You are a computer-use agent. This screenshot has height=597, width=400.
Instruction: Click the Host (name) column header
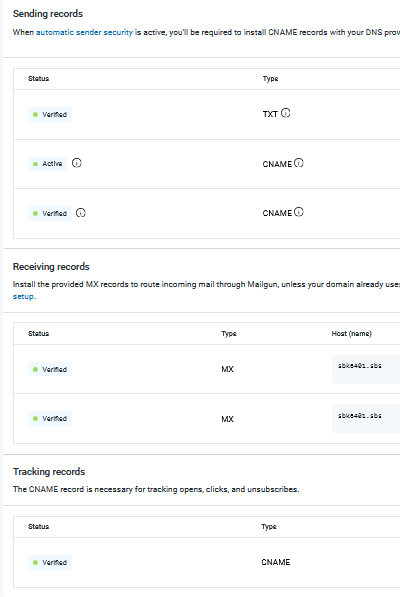coord(351,334)
